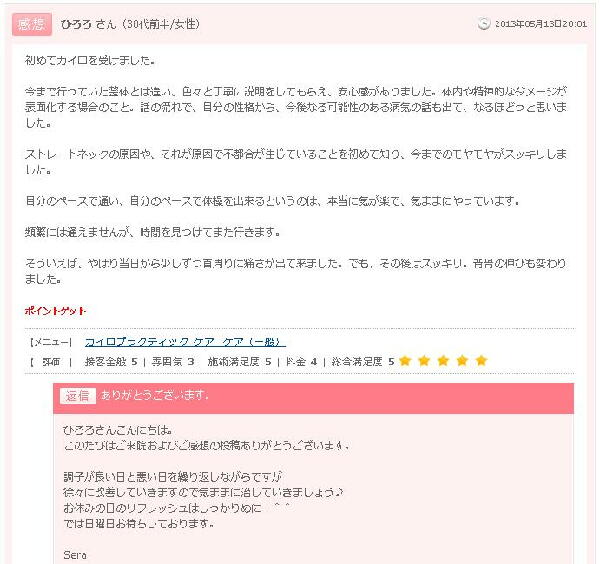Click the 施術満足度 5 rating score
The width and height of the screenshot is (600, 564).
click(240, 362)
